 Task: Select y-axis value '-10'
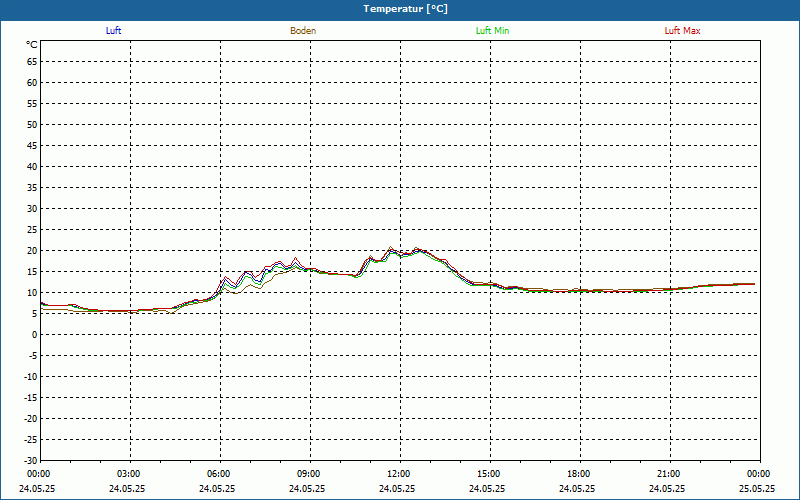pyautogui.click(x=31, y=377)
